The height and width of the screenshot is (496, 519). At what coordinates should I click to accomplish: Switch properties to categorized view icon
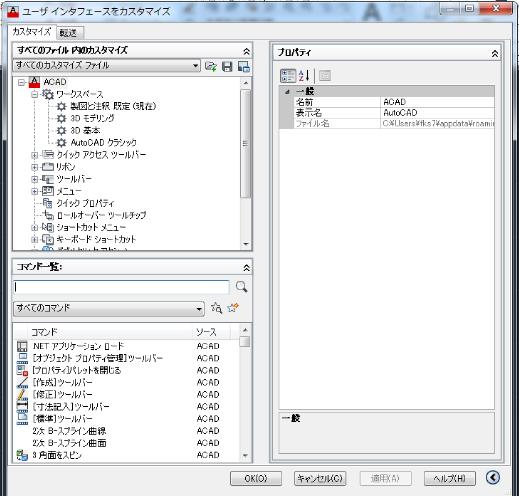click(x=288, y=76)
